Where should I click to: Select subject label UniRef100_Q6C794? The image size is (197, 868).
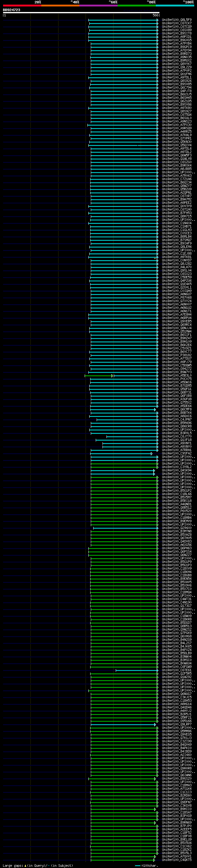(x=177, y=88)
